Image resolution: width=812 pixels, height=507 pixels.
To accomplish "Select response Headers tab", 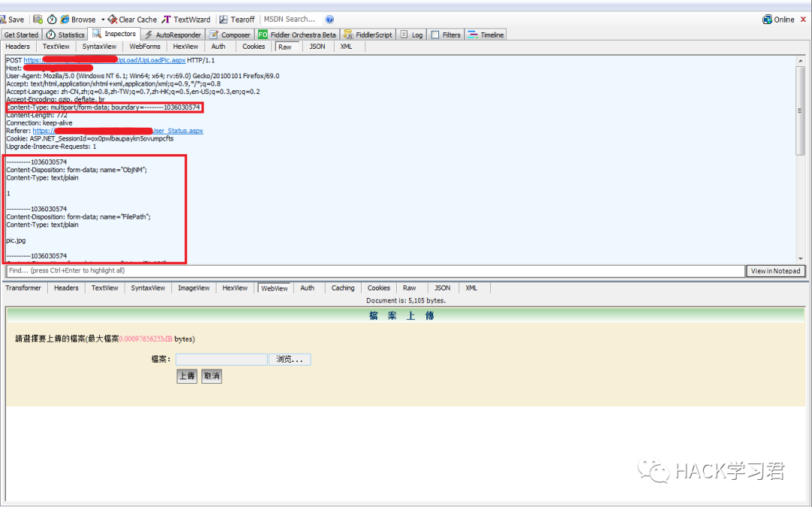I will click(66, 288).
